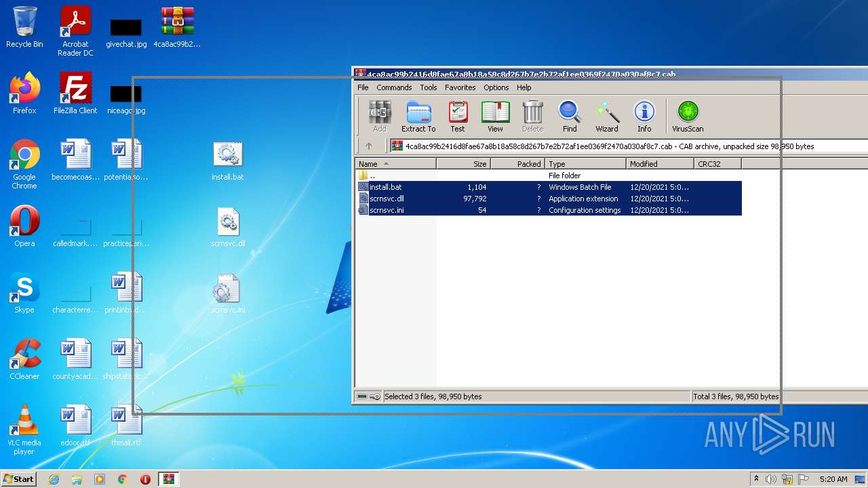The image size is (868, 488).
Task: Select the 4ca8ac99b2 archive desktop icon
Action: click(x=177, y=28)
